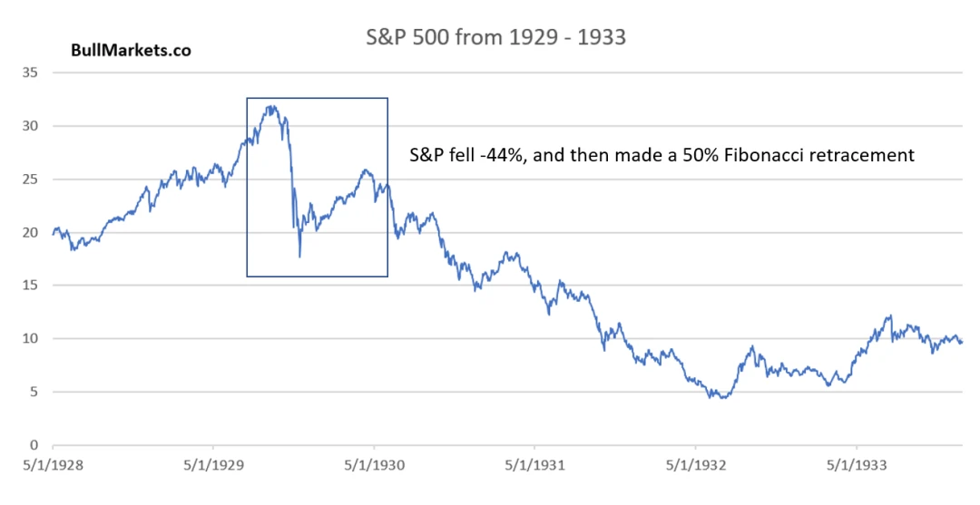Viewport: 980px width, 505px height.
Task: Click the 5/1/1929 date label
Action: click(213, 466)
